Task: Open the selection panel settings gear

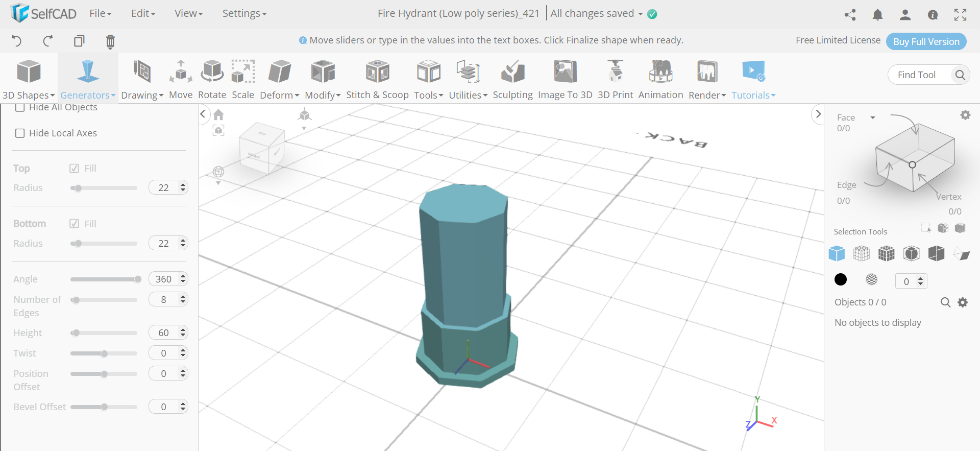Action: pos(965,115)
